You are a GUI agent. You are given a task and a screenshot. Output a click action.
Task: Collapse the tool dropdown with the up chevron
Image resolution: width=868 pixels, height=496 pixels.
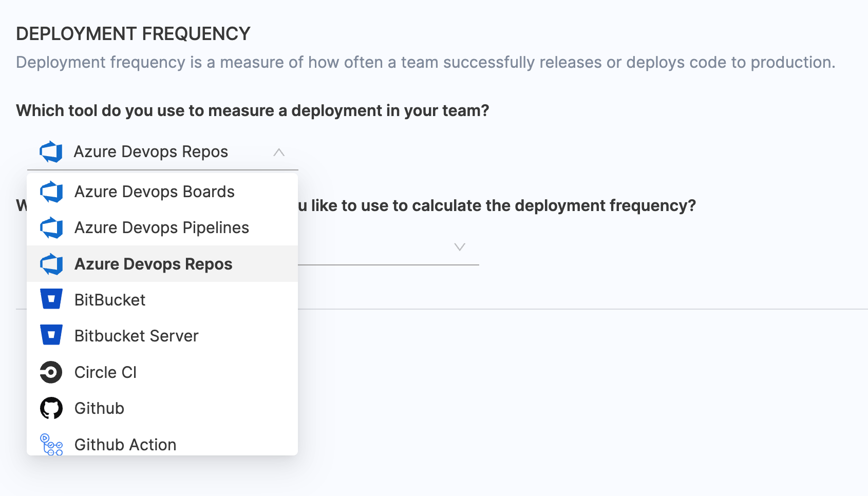point(279,152)
